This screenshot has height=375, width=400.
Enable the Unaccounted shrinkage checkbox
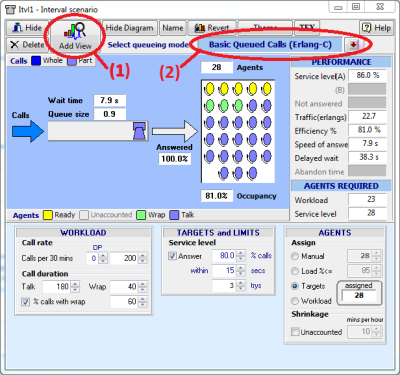tap(295, 332)
